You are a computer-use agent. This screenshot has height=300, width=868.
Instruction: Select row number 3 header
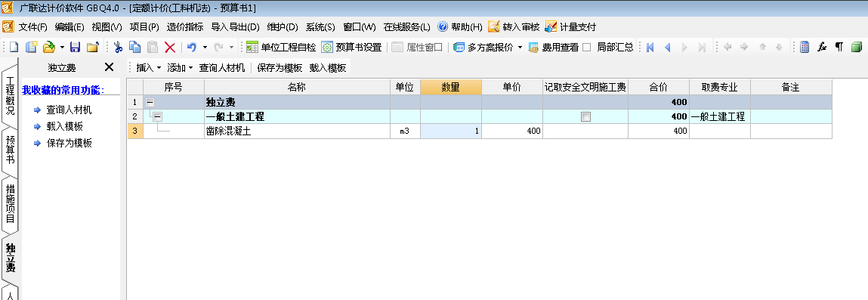(135, 131)
